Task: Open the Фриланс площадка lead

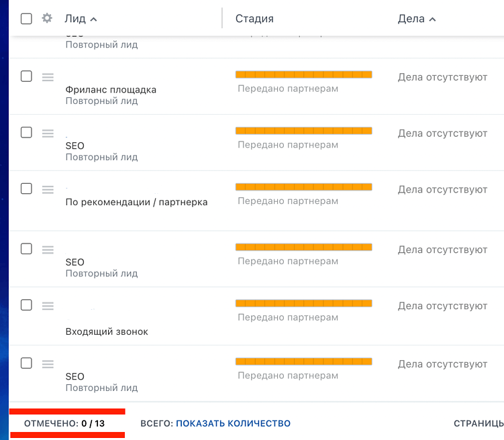Action: pyautogui.click(x=111, y=90)
